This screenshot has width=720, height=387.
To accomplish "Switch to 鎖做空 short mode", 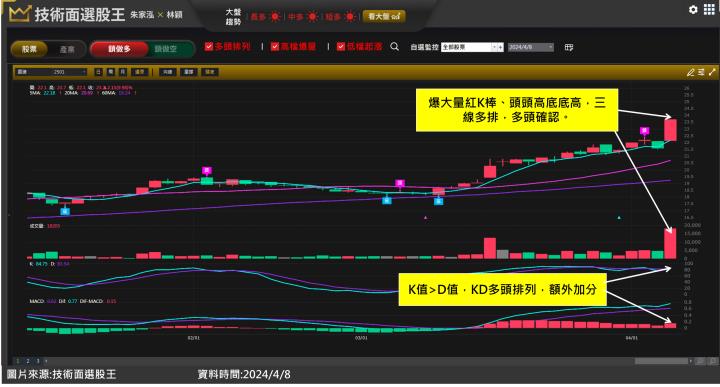I will (166, 49).
